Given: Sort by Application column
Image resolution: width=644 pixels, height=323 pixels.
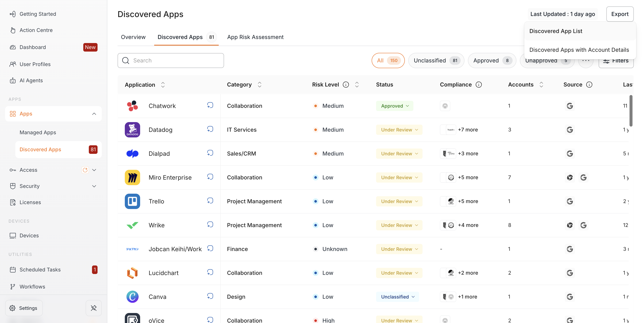Looking at the screenshot, I should pyautogui.click(x=163, y=85).
